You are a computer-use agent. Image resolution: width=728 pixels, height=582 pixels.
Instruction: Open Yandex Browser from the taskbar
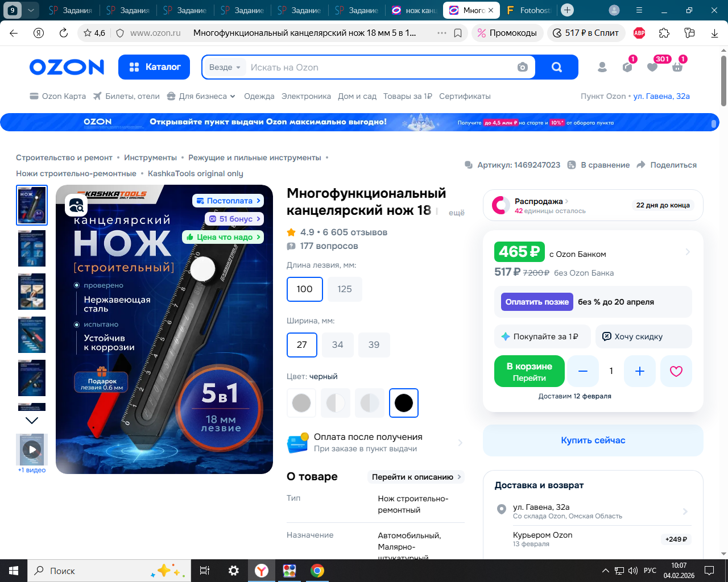pos(262,571)
